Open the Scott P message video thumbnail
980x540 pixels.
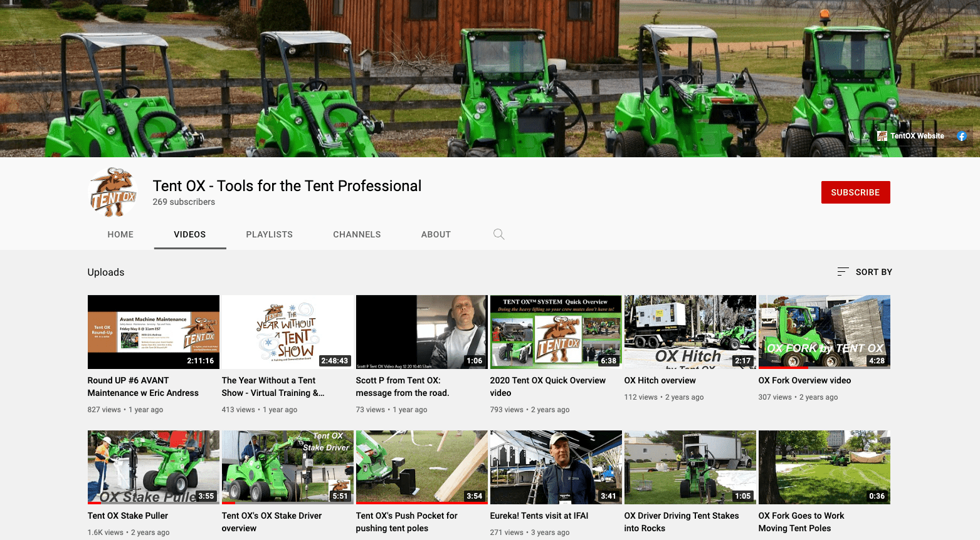(421, 332)
